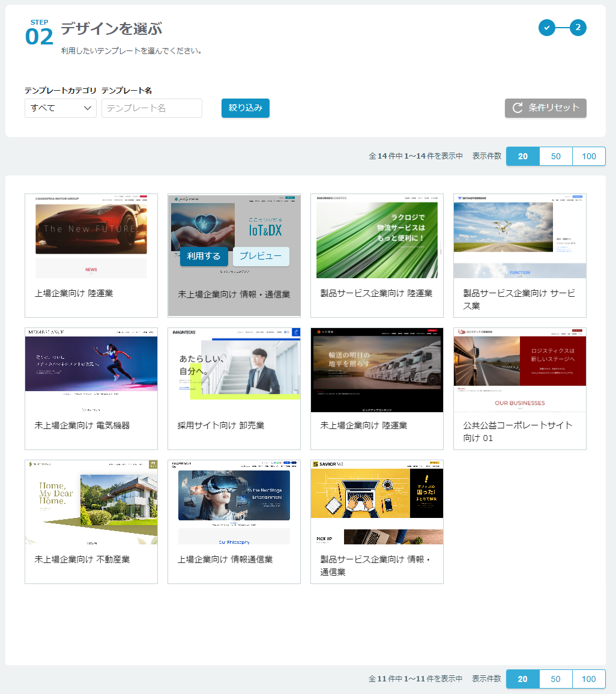Click the テンプレート名 text input field
The width and height of the screenshot is (616, 694).
tap(152, 108)
